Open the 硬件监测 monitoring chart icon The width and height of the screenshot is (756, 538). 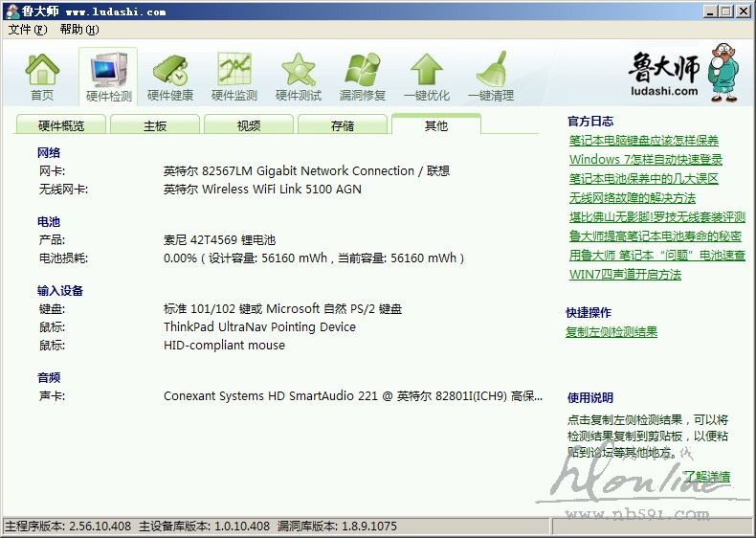coord(234,78)
